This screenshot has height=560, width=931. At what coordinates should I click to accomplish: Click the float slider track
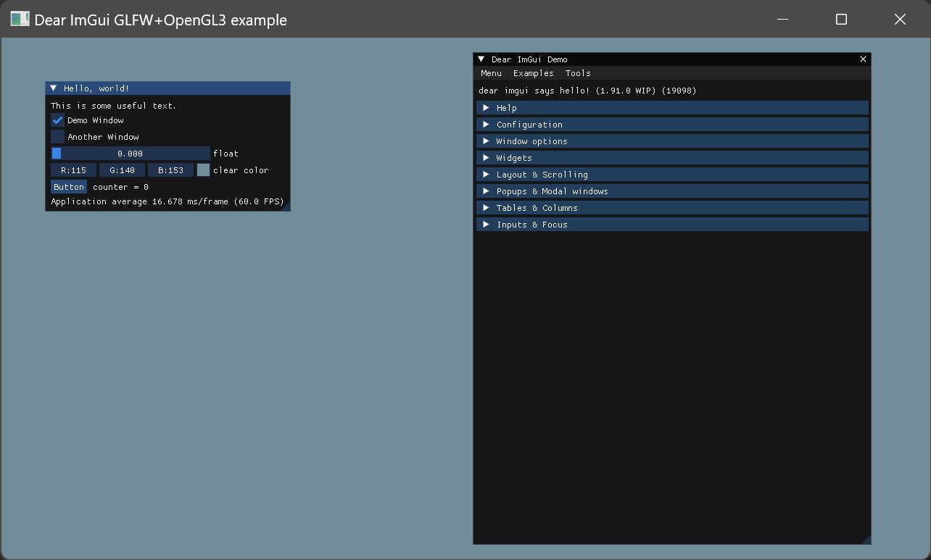point(131,154)
